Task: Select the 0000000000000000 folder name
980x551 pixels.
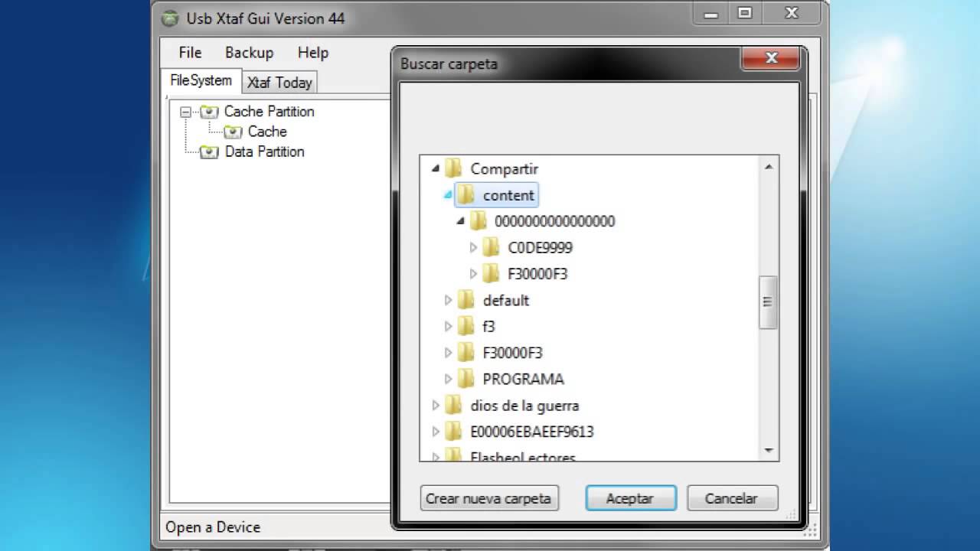Action: click(x=554, y=221)
